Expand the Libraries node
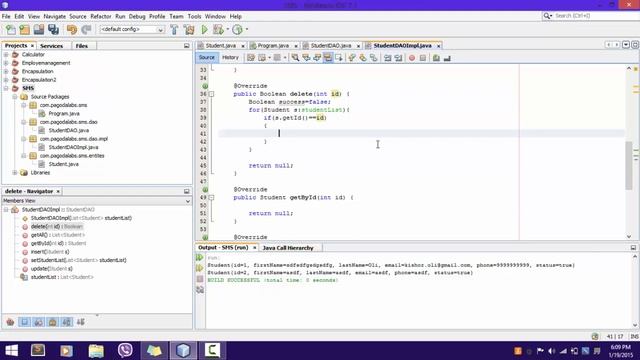The width and height of the screenshot is (640, 360). point(15,173)
